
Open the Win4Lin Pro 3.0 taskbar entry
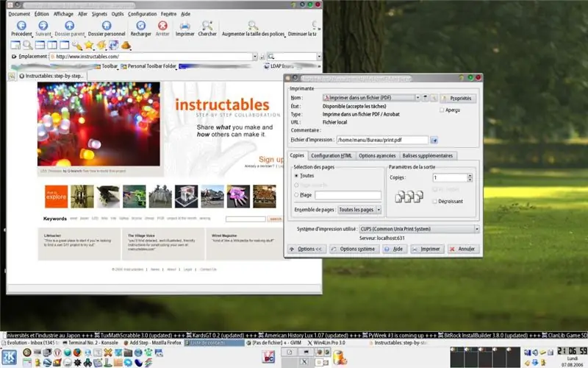(326, 343)
